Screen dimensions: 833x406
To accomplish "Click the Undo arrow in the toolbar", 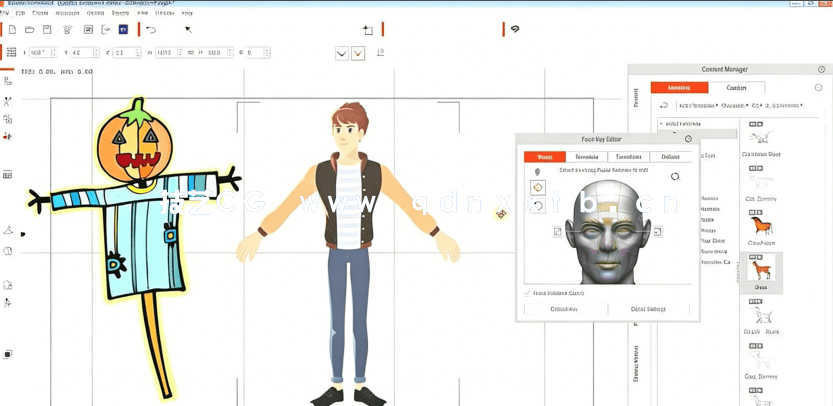I will pos(151,30).
